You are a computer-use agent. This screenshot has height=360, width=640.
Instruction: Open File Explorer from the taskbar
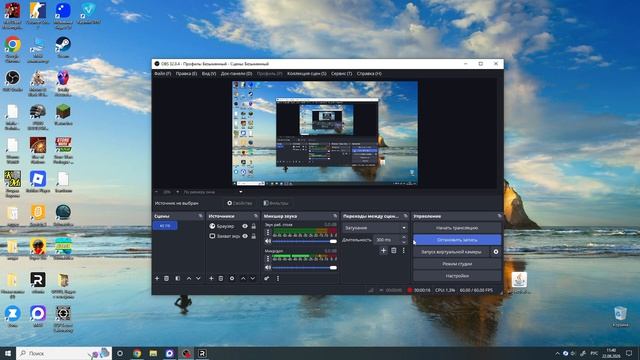click(153, 353)
